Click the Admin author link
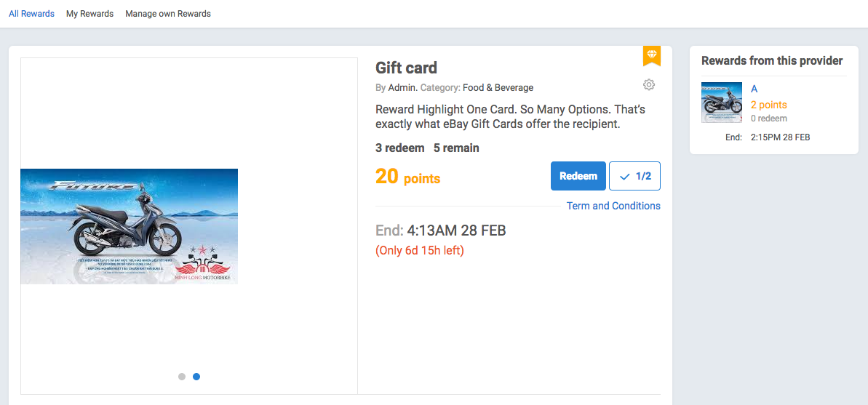 tap(402, 88)
